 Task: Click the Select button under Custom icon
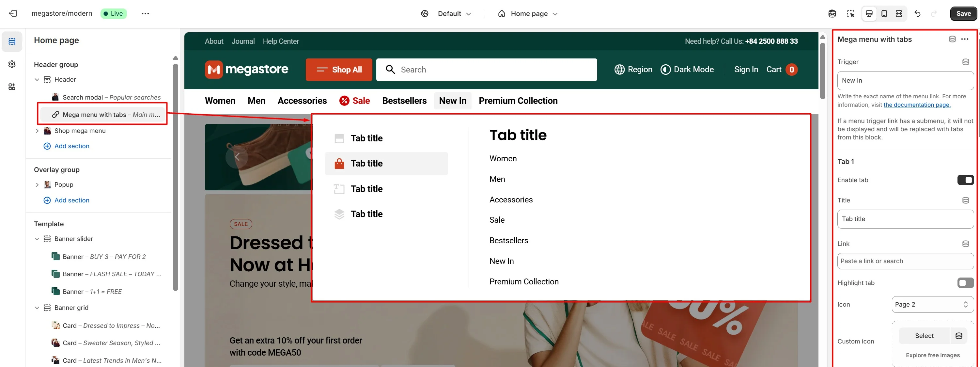point(924,336)
